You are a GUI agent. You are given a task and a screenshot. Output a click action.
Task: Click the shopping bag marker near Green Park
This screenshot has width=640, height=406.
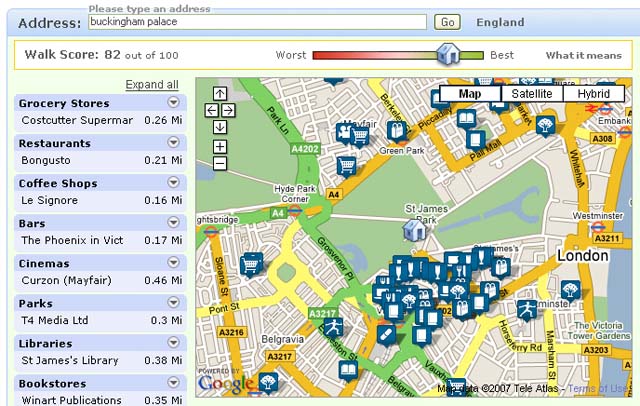[x=397, y=131]
